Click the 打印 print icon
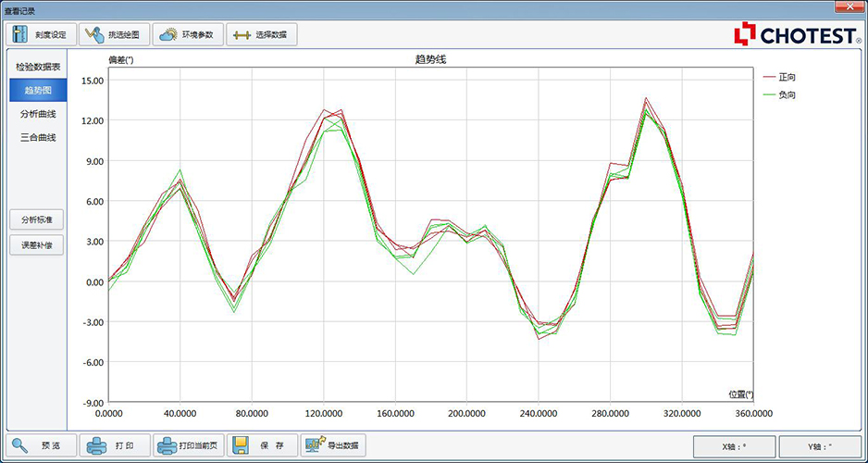Image resolution: width=868 pixels, height=463 pixels. click(x=113, y=445)
